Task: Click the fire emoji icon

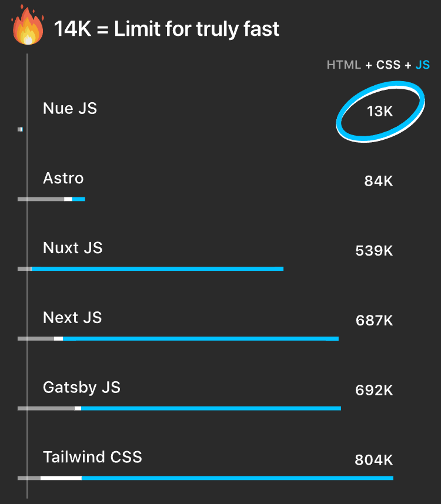Action: (x=28, y=26)
